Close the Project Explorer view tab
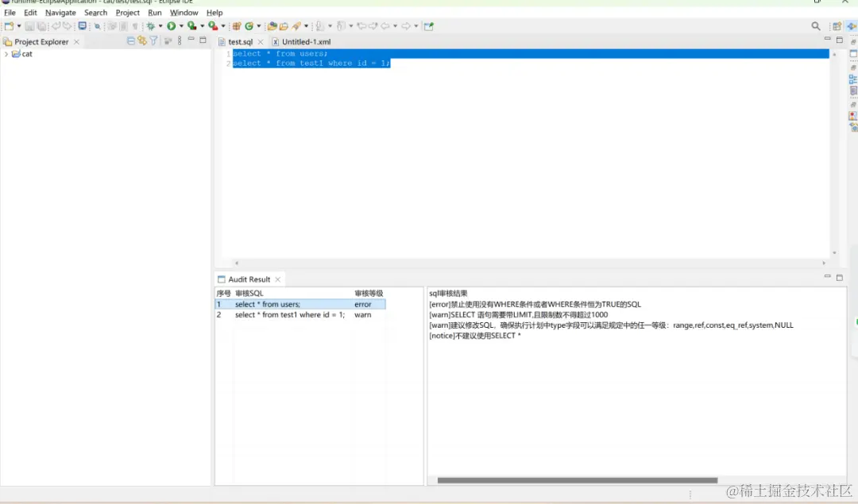The height and width of the screenshot is (504, 858). (76, 41)
